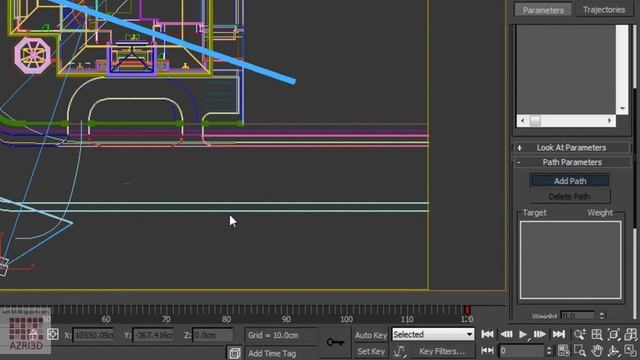Click the current frame number field
The height and width of the screenshot is (360, 640).
(x=522, y=351)
